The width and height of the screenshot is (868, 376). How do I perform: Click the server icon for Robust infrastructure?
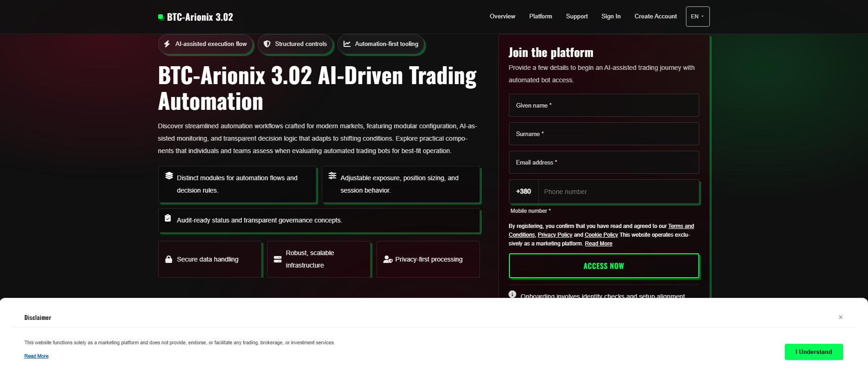[x=278, y=259]
